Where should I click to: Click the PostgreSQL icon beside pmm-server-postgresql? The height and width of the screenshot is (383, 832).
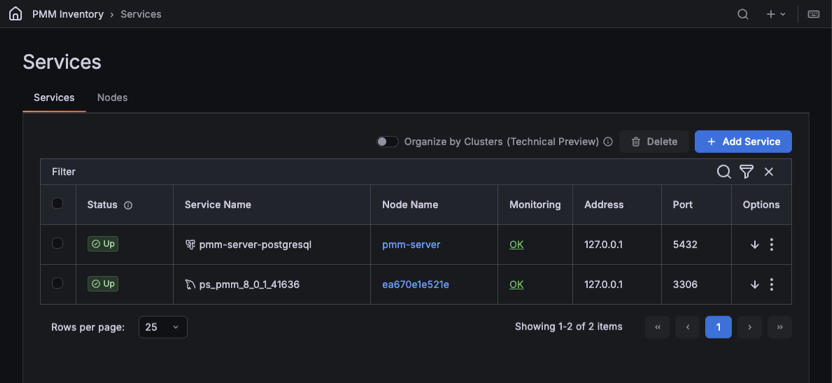click(190, 245)
